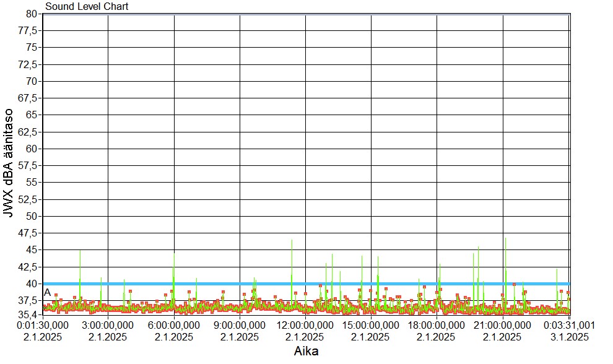Select the "Aika" x-axis label
Image resolution: width=613 pixels, height=364 pixels.
click(306, 351)
